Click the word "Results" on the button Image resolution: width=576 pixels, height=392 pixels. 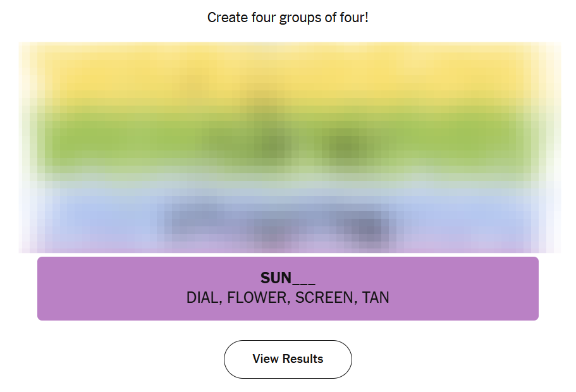302,359
